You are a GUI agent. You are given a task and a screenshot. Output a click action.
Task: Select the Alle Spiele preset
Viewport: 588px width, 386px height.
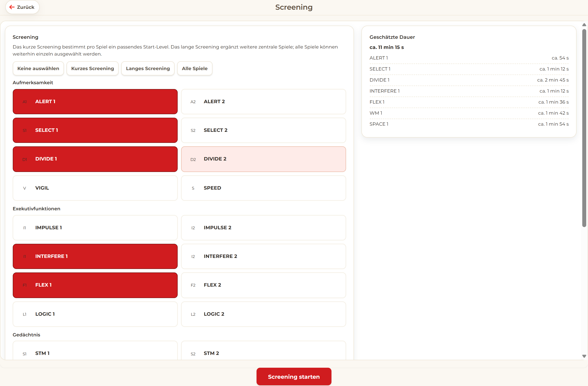[x=195, y=69]
